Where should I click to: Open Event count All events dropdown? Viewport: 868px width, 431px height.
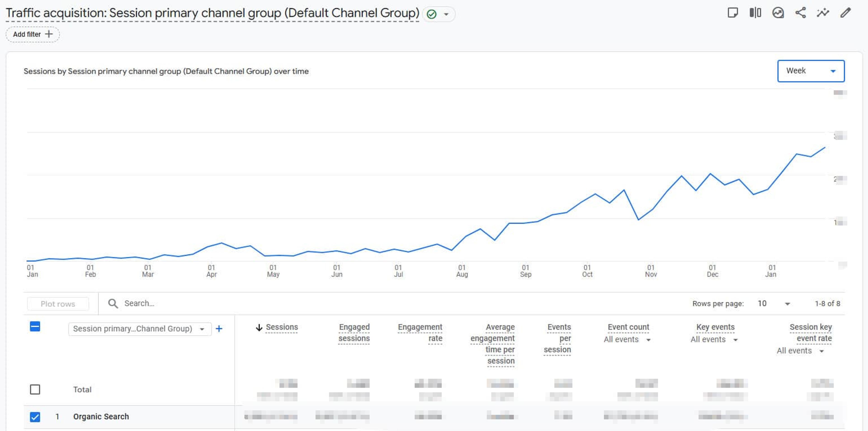pos(627,340)
